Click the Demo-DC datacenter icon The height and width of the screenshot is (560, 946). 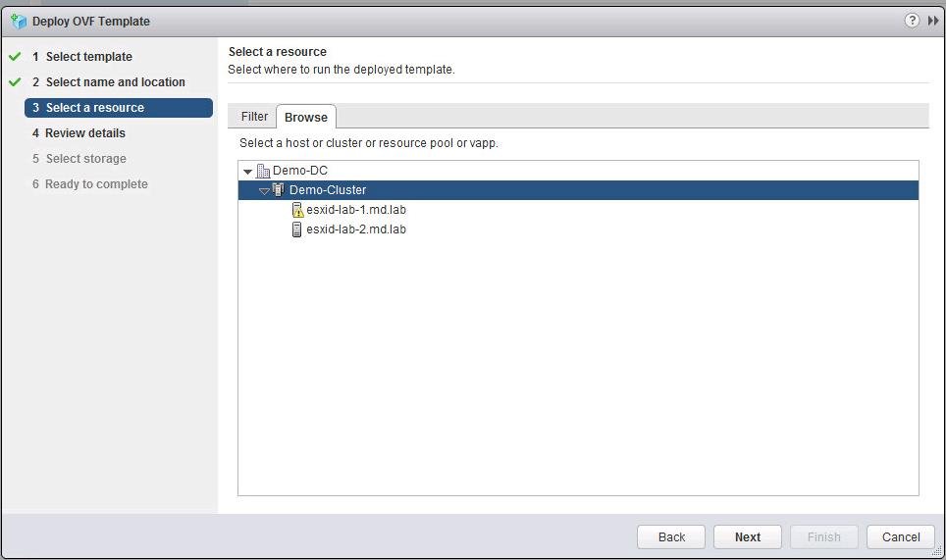262,171
